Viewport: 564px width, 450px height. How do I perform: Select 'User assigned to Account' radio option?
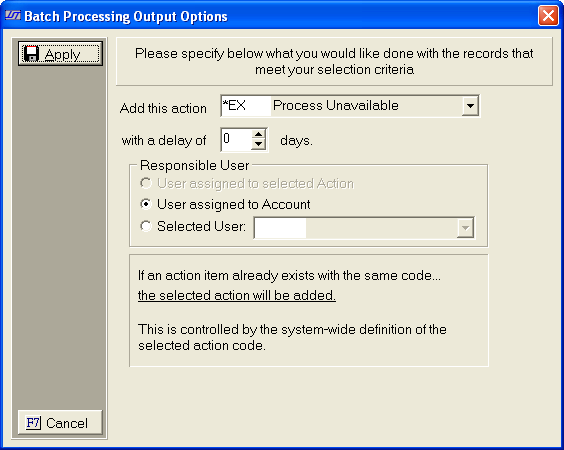(146, 204)
